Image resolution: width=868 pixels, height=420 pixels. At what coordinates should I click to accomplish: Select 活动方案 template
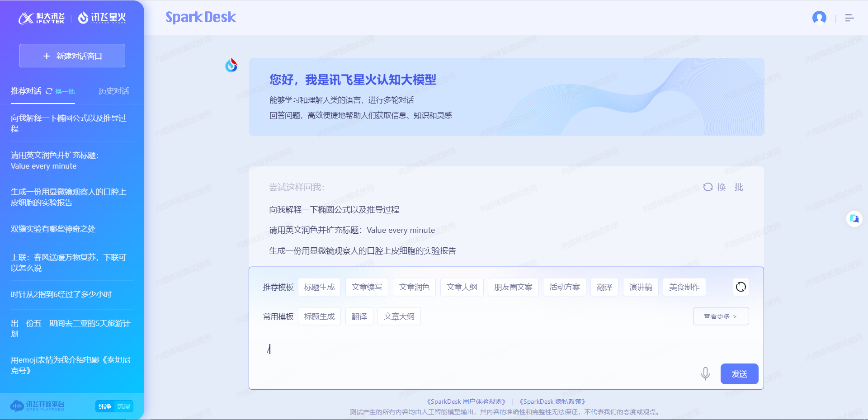[x=565, y=287]
